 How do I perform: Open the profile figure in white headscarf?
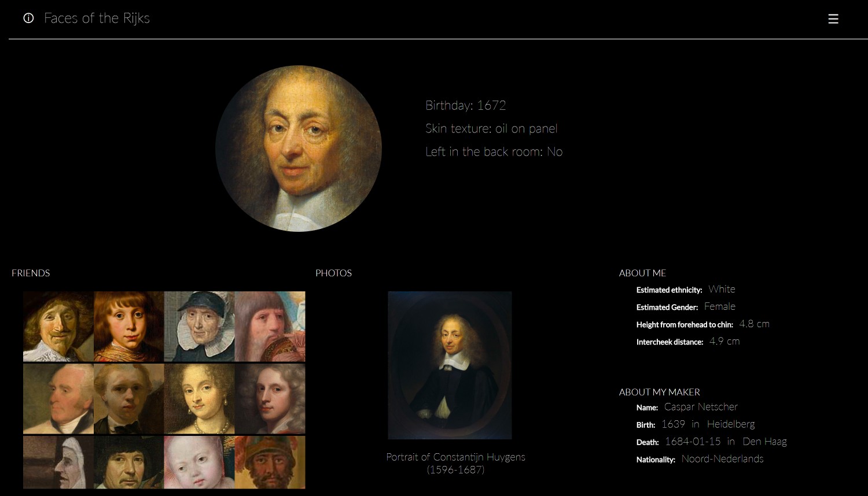(x=58, y=462)
